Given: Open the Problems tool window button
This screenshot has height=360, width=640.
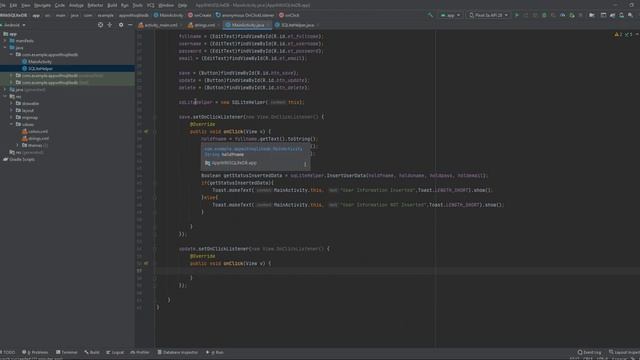Looking at the screenshot, I should coord(36,352).
